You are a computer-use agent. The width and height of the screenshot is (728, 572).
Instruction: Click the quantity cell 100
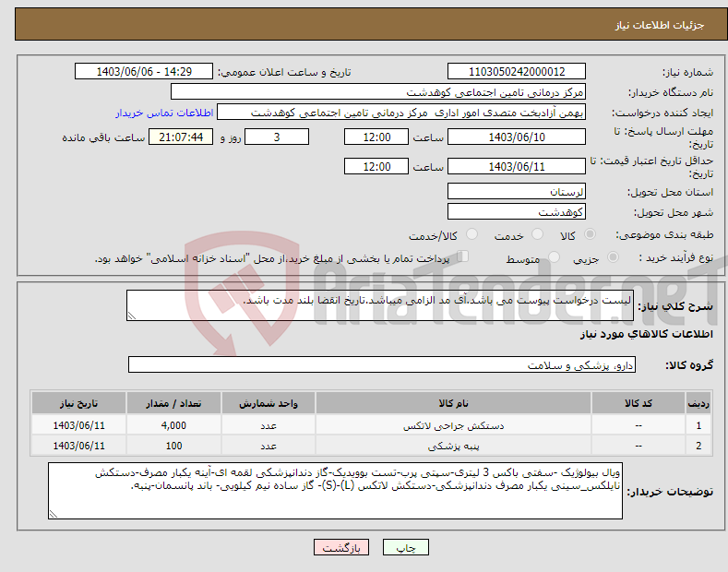pyautogui.click(x=173, y=446)
